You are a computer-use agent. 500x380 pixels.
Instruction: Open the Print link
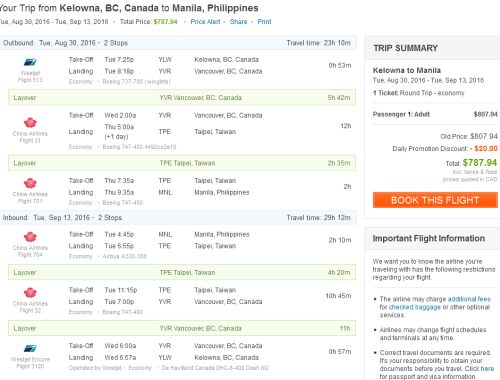pos(264,22)
